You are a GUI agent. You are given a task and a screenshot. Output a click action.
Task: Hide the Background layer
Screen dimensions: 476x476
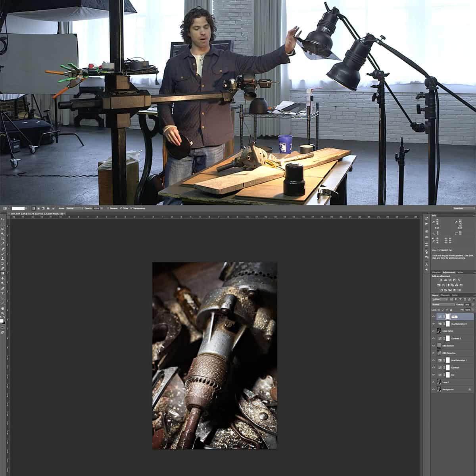434,390
